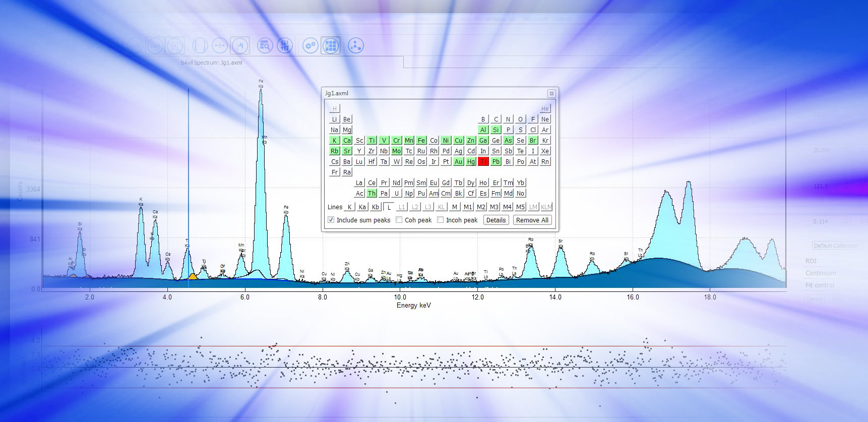868x422 pixels.
Task: Toggle the bar chart spectrum icon
Action: pos(240,46)
